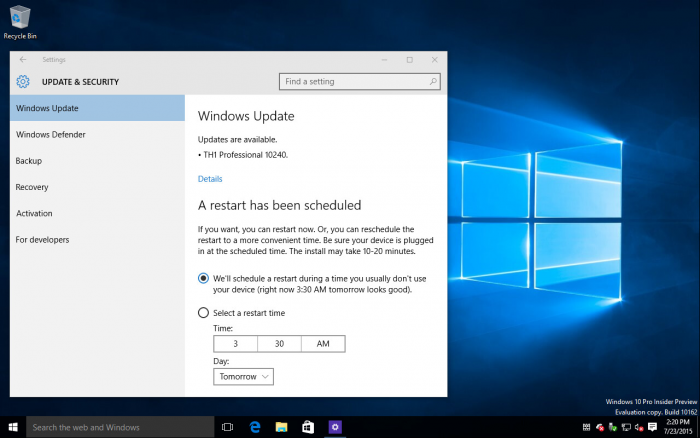Open the minutes picker showing 30
The height and width of the screenshot is (438, 700).
click(279, 344)
